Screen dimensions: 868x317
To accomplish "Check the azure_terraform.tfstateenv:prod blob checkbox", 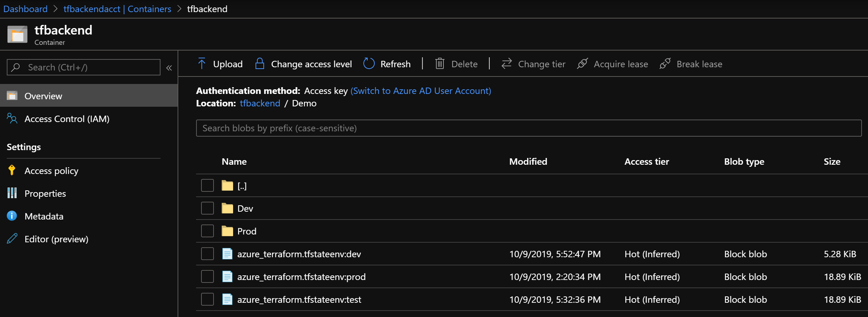I will [207, 276].
